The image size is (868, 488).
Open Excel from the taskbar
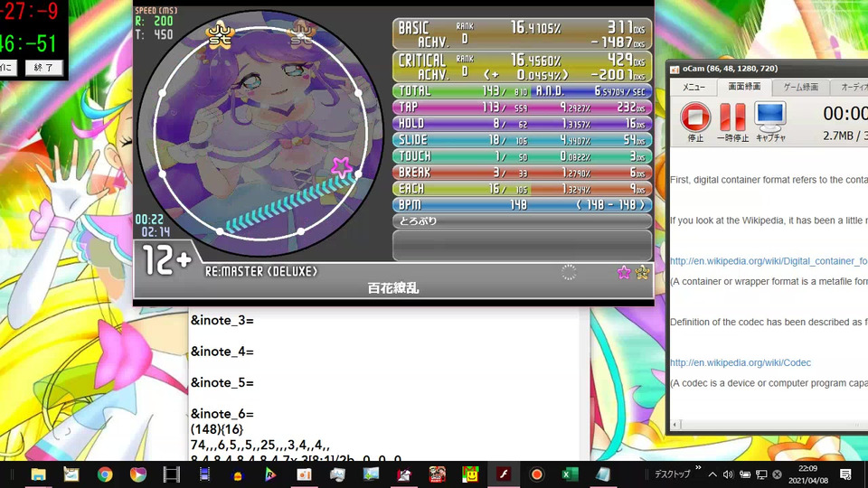(x=570, y=474)
